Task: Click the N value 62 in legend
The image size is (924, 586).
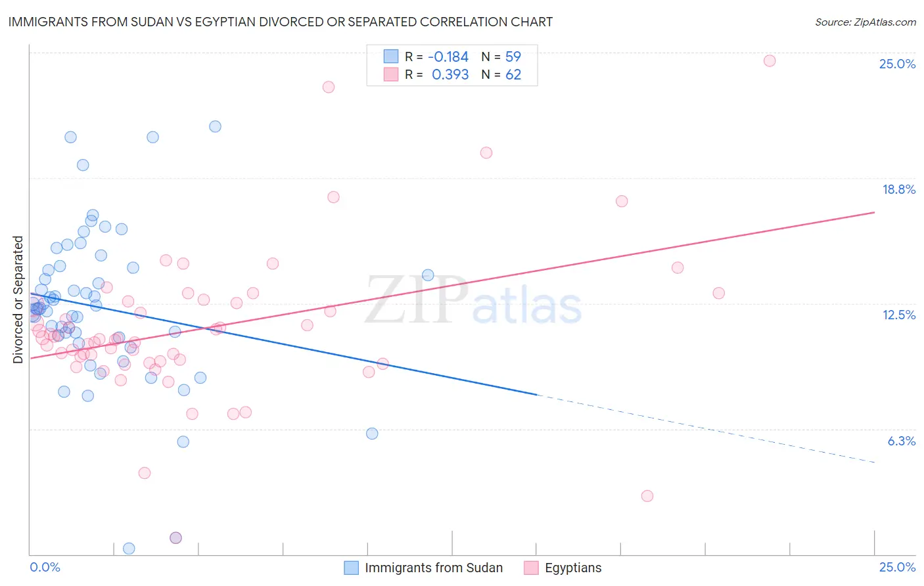Action: point(513,74)
